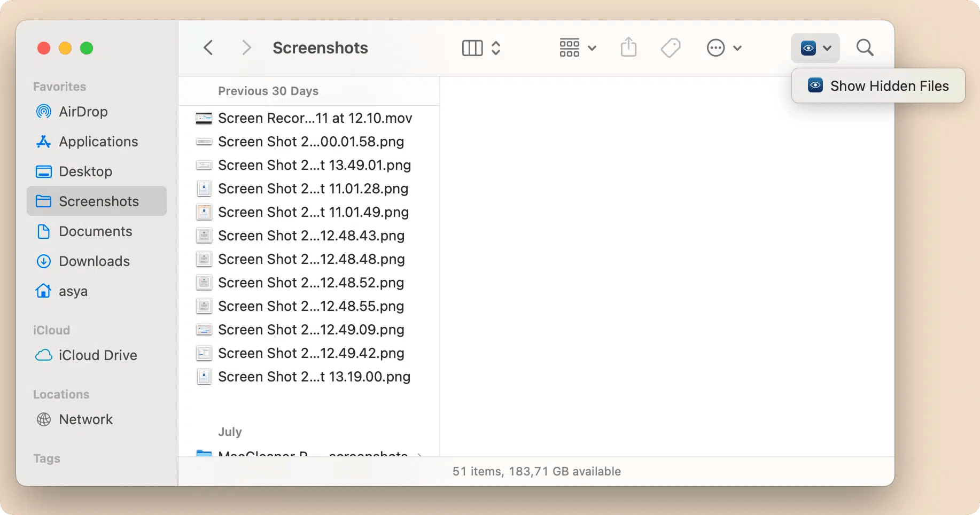
Task: Open the grouping options dropdown
Action: 577,48
